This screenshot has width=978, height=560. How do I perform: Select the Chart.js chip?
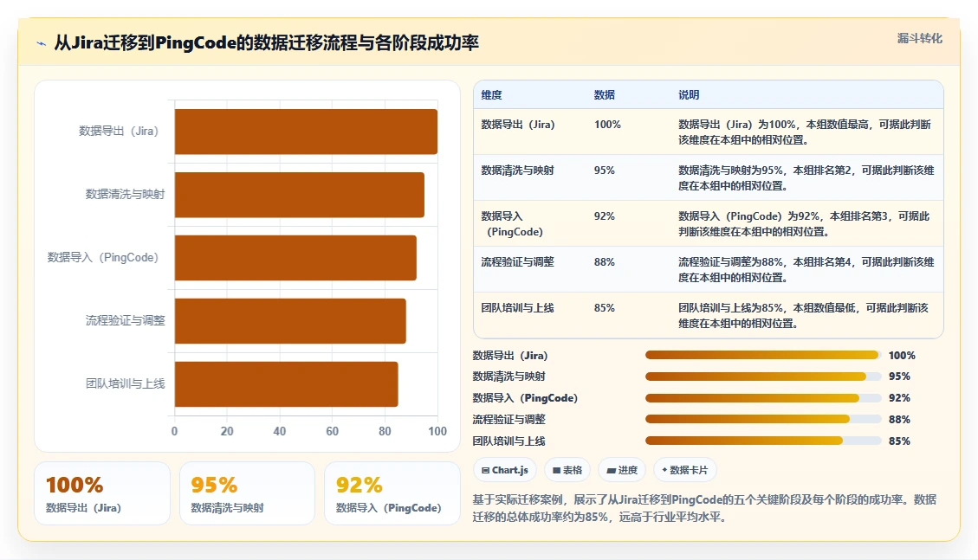505,470
